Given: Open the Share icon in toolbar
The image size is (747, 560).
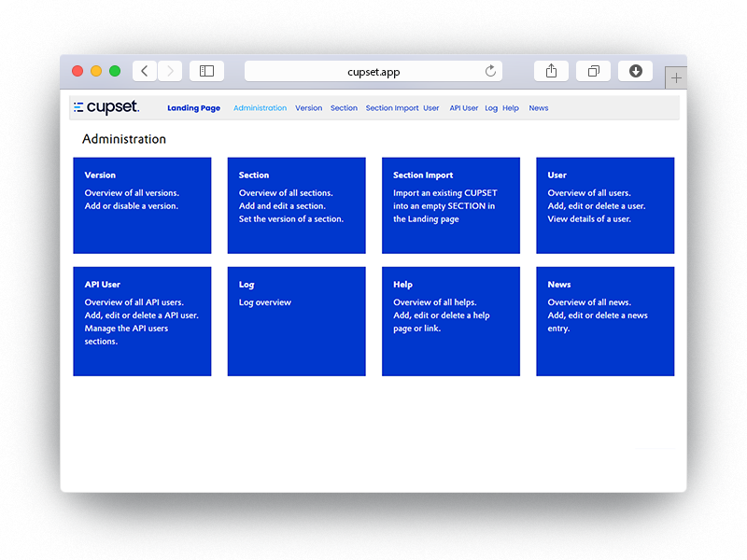Looking at the screenshot, I should point(551,71).
